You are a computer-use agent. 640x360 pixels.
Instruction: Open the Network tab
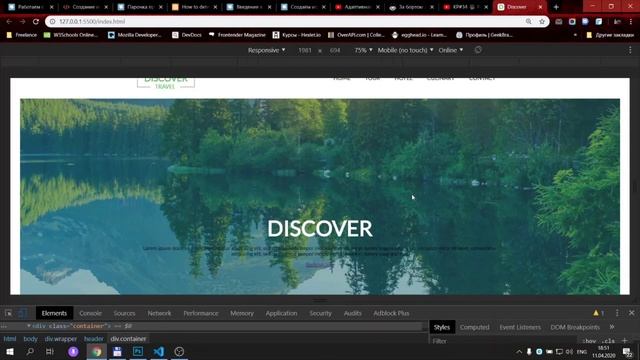click(x=159, y=313)
